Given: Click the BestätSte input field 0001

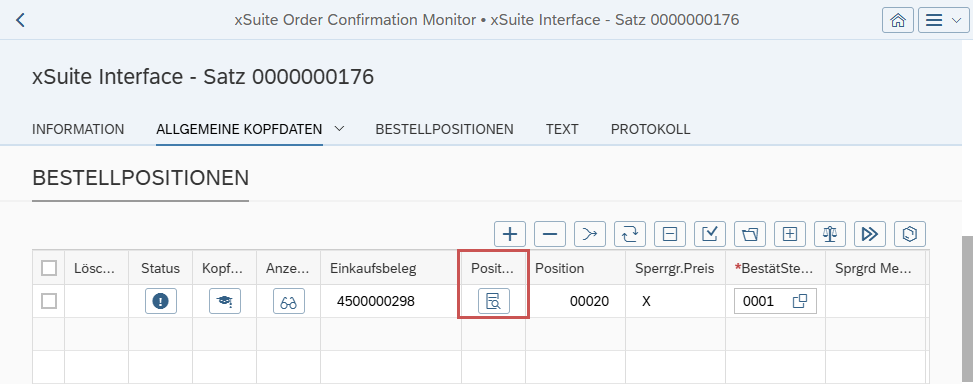Looking at the screenshot, I should (x=775, y=301).
